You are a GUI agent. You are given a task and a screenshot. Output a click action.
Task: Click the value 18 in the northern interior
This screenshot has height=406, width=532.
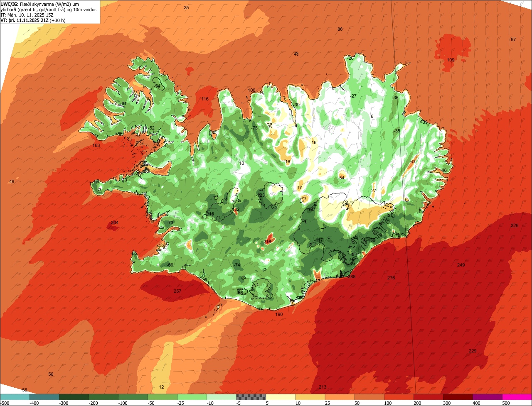[x=288, y=161]
